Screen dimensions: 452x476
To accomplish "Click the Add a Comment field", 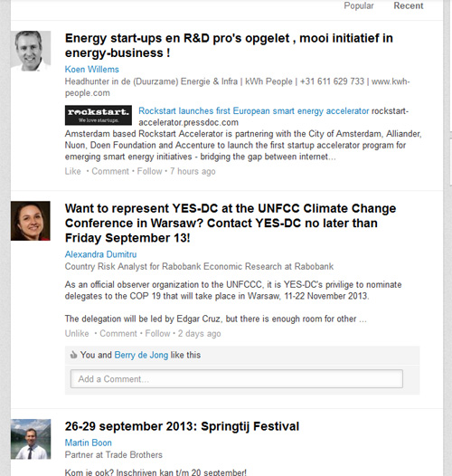I will pos(237,378).
